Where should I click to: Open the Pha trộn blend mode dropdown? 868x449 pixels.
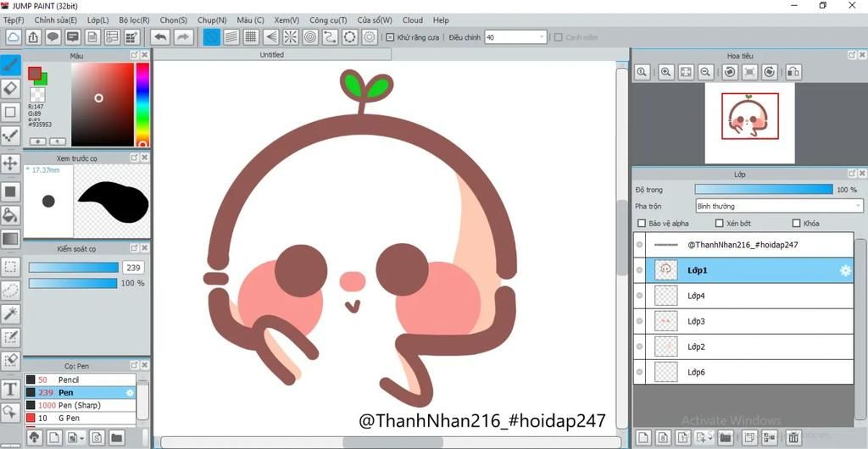(x=778, y=206)
